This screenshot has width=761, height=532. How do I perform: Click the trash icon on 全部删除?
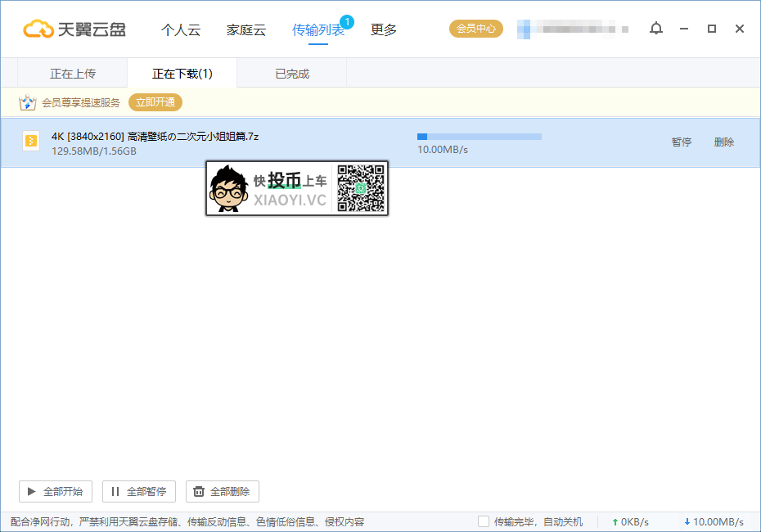[197, 491]
